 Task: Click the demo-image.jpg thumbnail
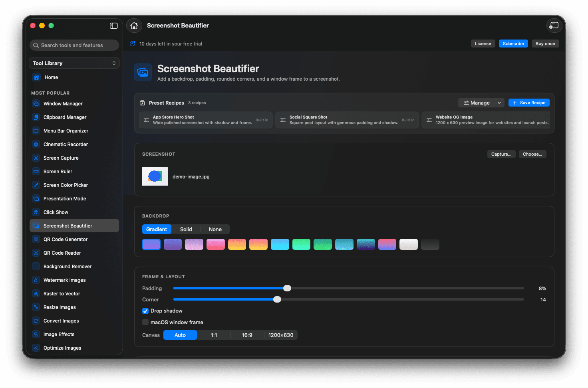155,176
